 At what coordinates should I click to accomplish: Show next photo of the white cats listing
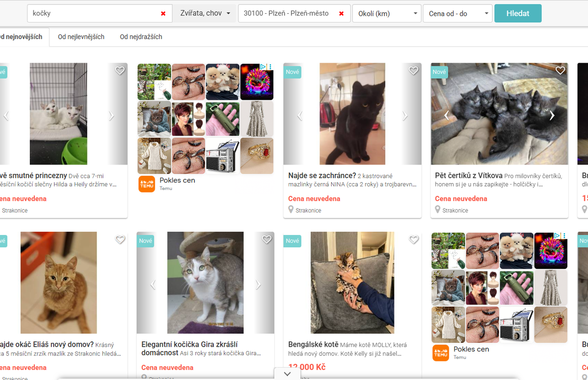111,116
